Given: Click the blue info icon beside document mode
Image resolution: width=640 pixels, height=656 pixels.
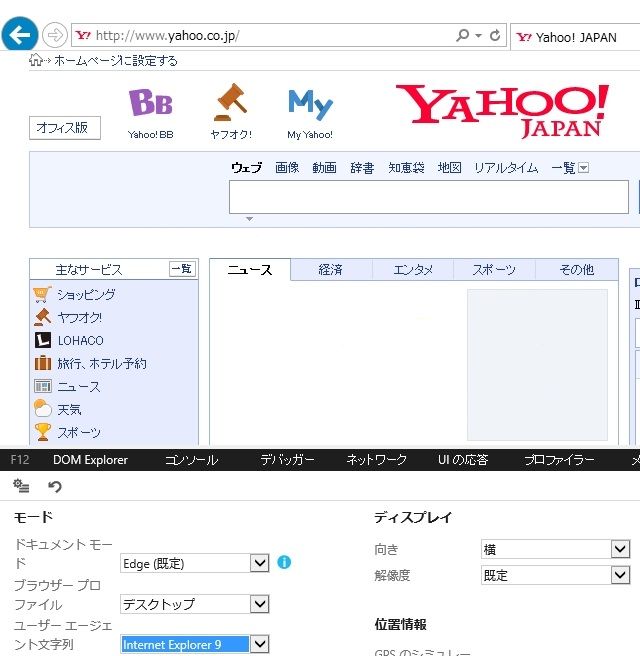Looking at the screenshot, I should pos(284,562).
